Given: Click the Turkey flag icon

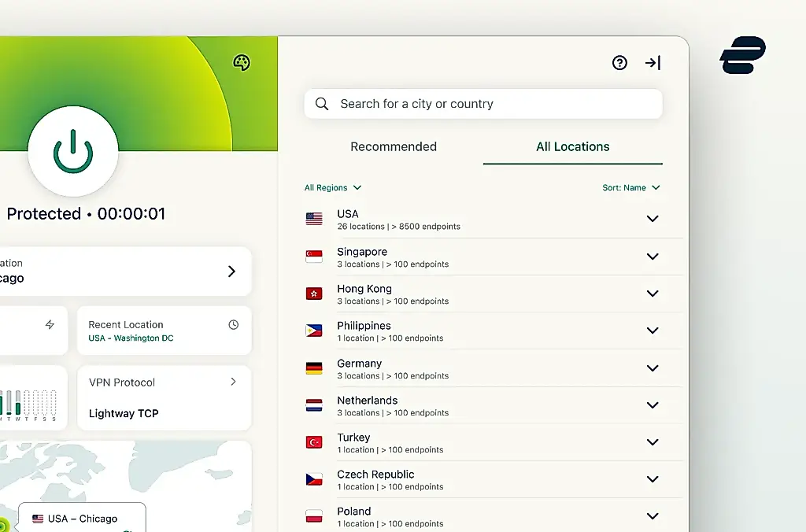Looking at the screenshot, I should [314, 442].
